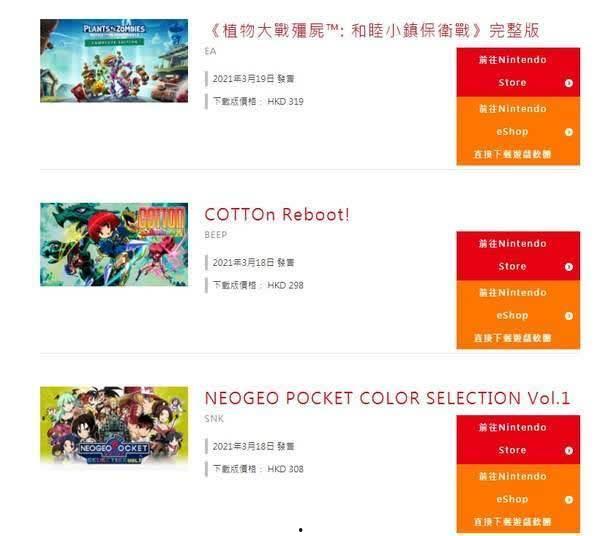The height and width of the screenshot is (536, 600).
Task: Go to Nintendo Store for COTTOn Reboot!
Action: pyautogui.click(x=518, y=256)
